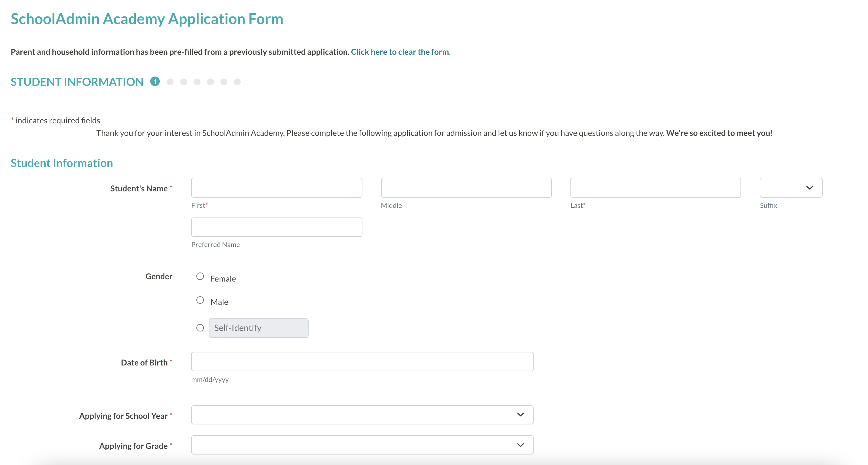Click the 'We're so excited to meet you!' text
Image resolution: width=868 pixels, height=465 pixels.
pos(720,133)
